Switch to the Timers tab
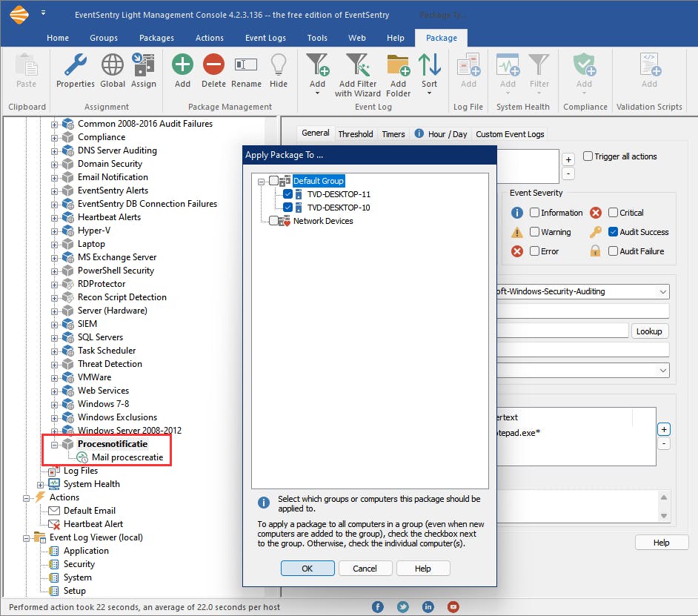 393,133
